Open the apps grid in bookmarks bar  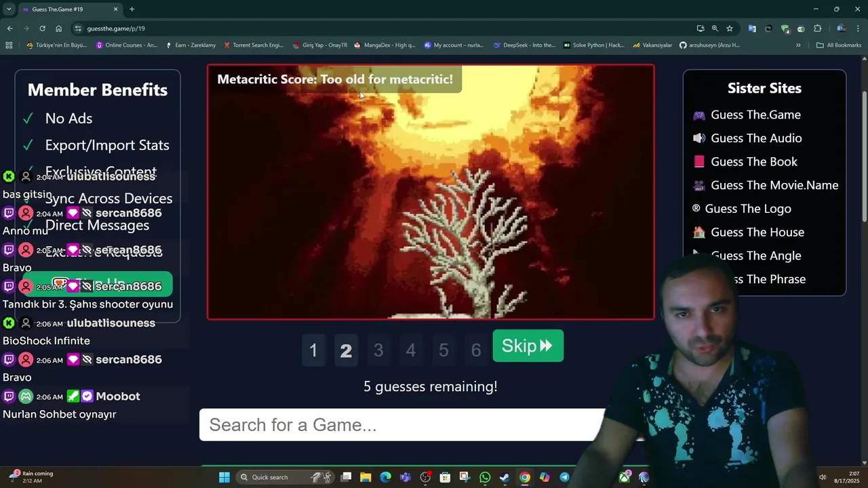click(9, 45)
